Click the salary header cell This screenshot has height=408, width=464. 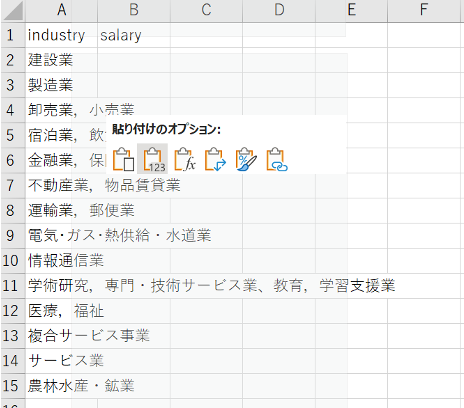click(x=134, y=35)
